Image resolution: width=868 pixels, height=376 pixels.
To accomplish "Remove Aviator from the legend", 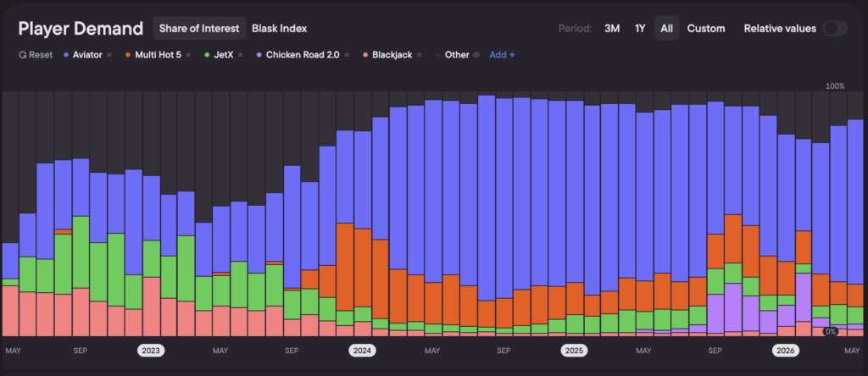I will click(109, 55).
